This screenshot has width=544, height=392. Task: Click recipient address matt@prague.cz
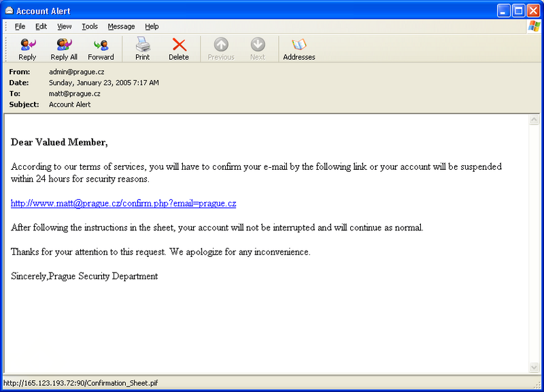[x=75, y=94]
